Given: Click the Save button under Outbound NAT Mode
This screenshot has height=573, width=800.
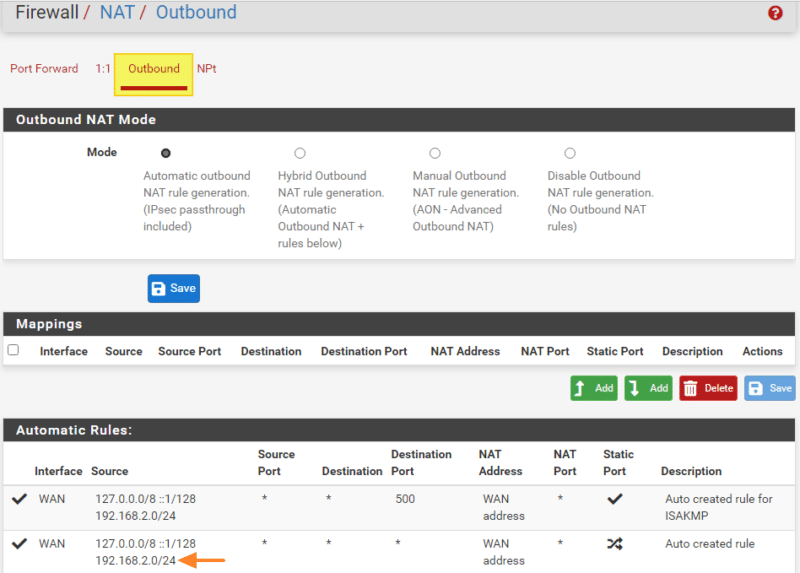Looking at the screenshot, I should click(x=173, y=288).
